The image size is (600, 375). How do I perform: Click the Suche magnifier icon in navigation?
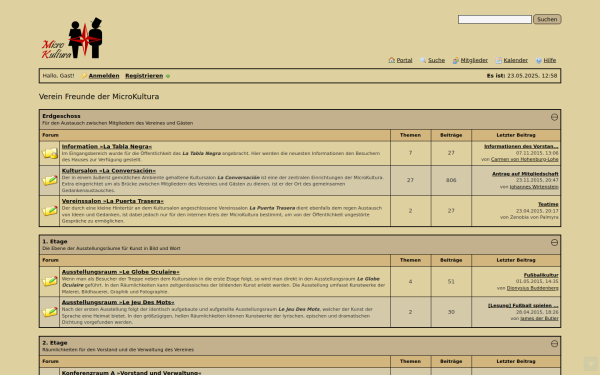pos(423,60)
